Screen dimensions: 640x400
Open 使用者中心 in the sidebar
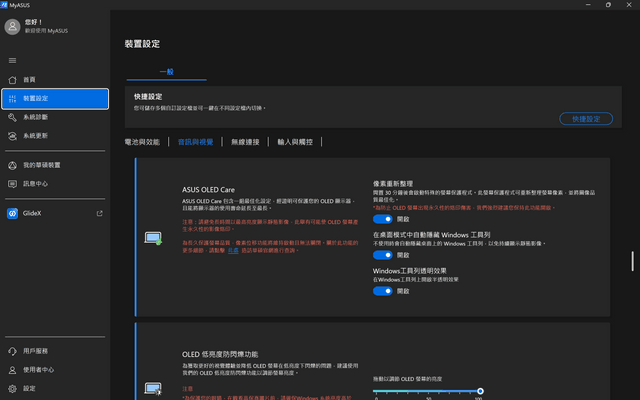coord(55,370)
